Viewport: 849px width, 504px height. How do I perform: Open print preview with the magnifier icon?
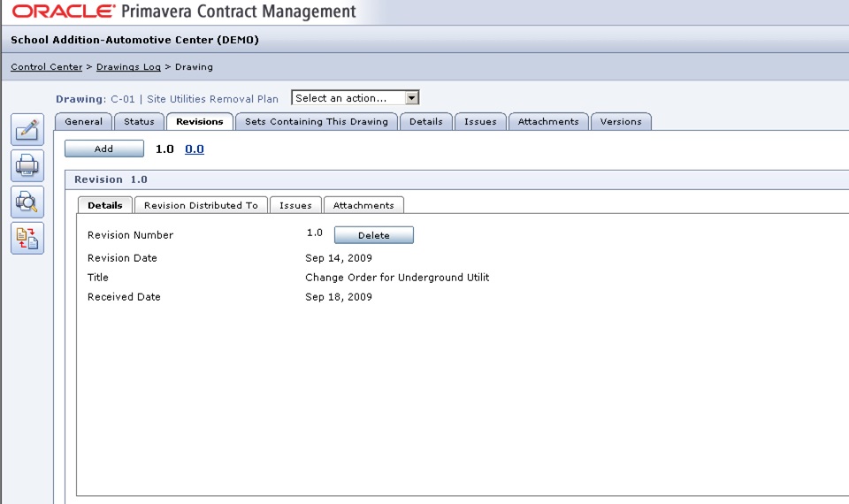coord(27,202)
